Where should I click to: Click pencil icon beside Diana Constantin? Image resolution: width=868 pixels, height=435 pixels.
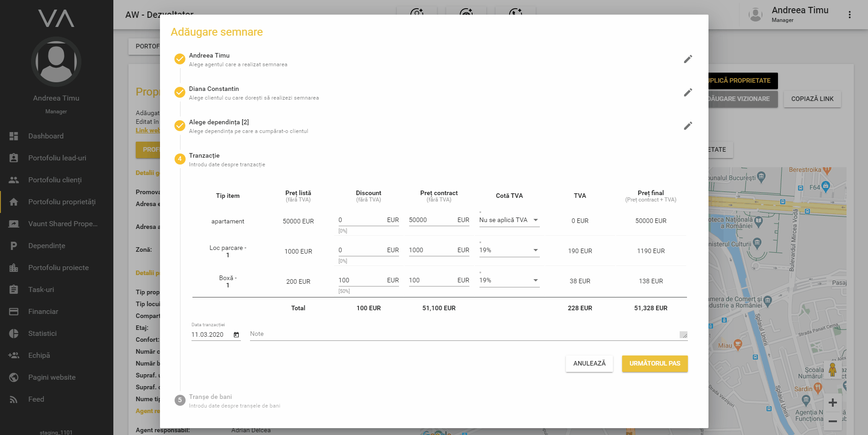(687, 92)
